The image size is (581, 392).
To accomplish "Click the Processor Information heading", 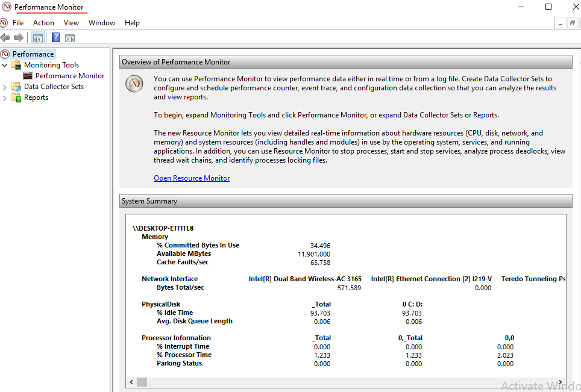I will pyautogui.click(x=176, y=338).
